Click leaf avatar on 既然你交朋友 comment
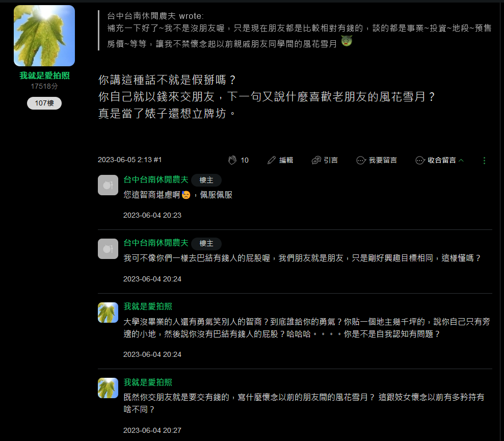Viewport: 504px width, 441px height. click(108, 388)
